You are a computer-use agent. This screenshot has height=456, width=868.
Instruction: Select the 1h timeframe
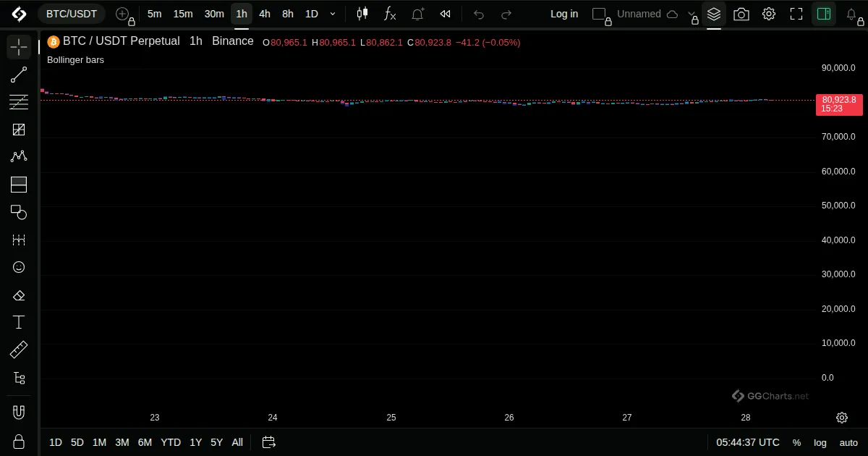(x=242, y=14)
